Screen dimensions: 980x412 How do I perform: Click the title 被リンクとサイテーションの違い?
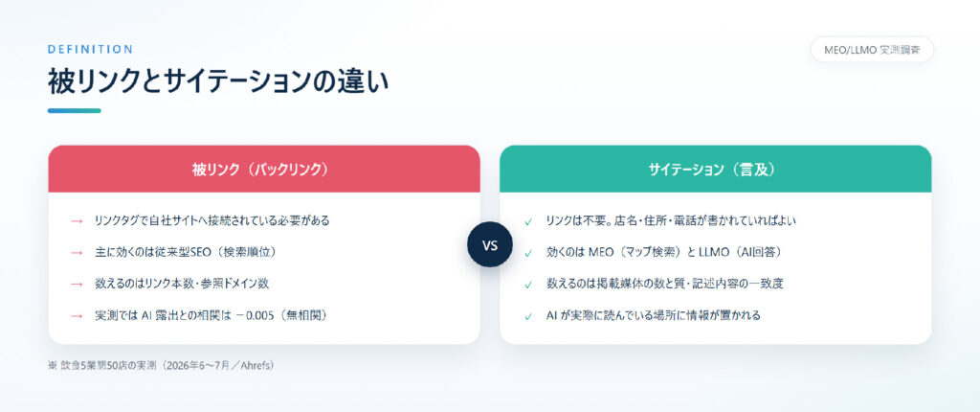218,82
